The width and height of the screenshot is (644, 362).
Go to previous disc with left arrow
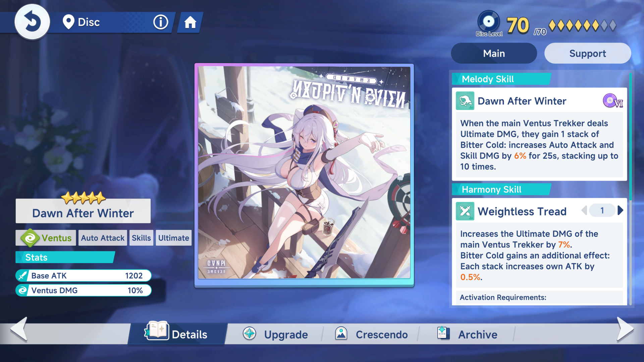tap(19, 329)
